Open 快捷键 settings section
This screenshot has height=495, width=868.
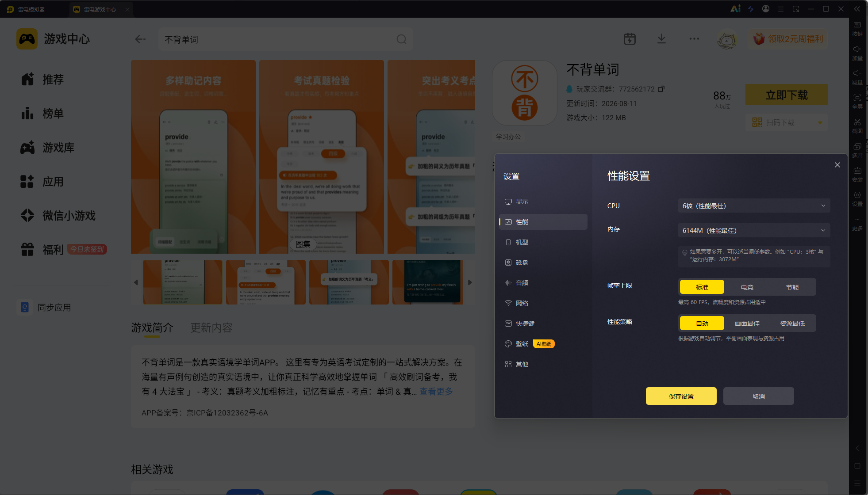coord(543,324)
